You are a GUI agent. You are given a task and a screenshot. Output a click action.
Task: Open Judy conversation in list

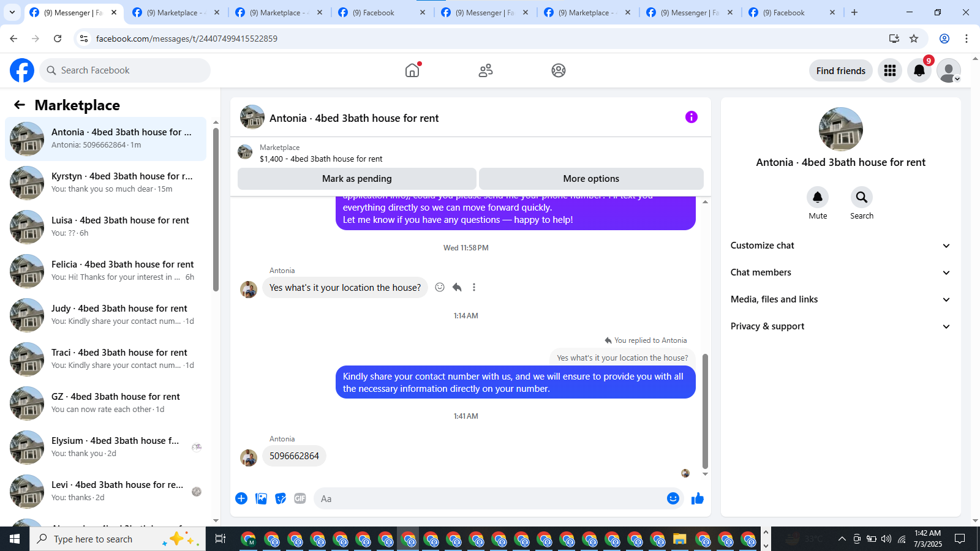tap(105, 315)
